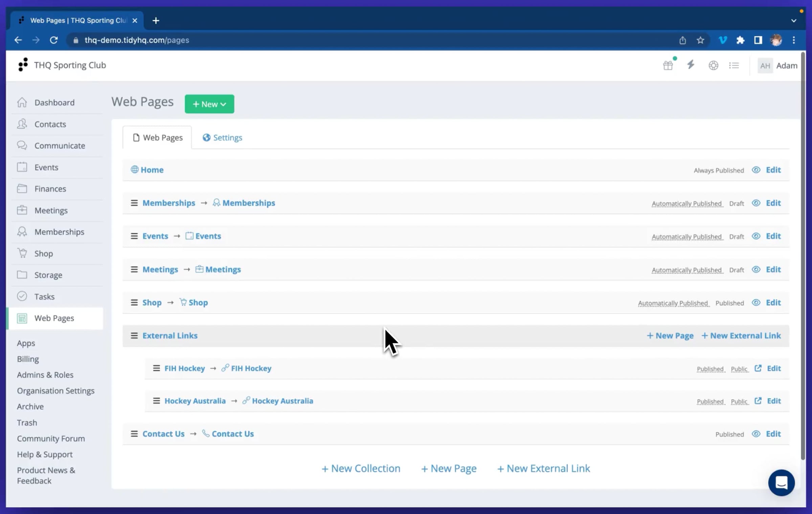The height and width of the screenshot is (514, 812).
Task: Click Edit for Hockey Australia link
Action: (774, 401)
